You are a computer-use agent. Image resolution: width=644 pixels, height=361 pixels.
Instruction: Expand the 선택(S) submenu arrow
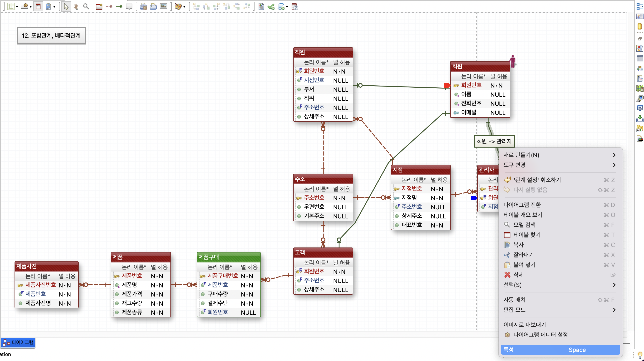click(614, 285)
